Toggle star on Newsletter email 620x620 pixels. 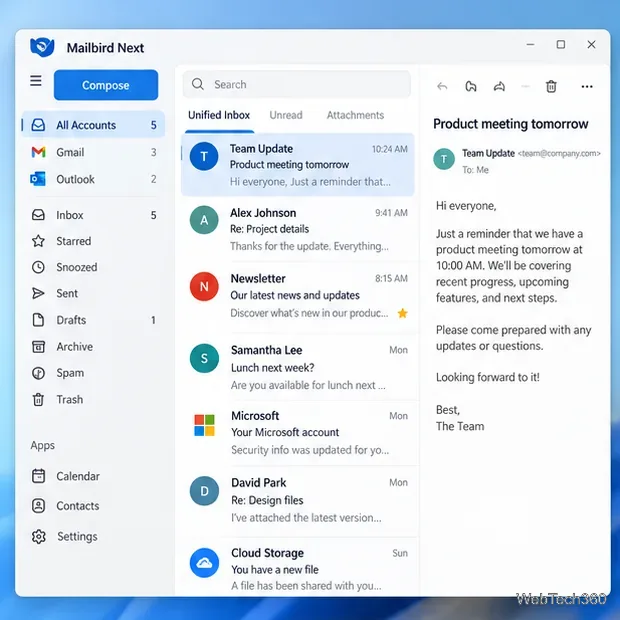pyautogui.click(x=403, y=313)
